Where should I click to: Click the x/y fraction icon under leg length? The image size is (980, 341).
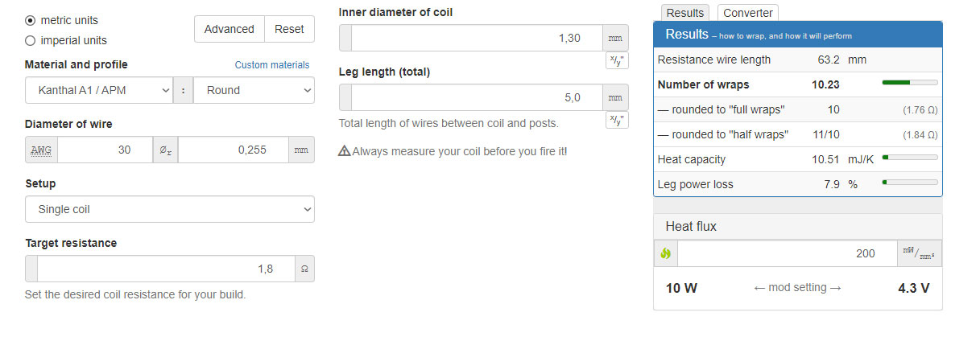(616, 120)
